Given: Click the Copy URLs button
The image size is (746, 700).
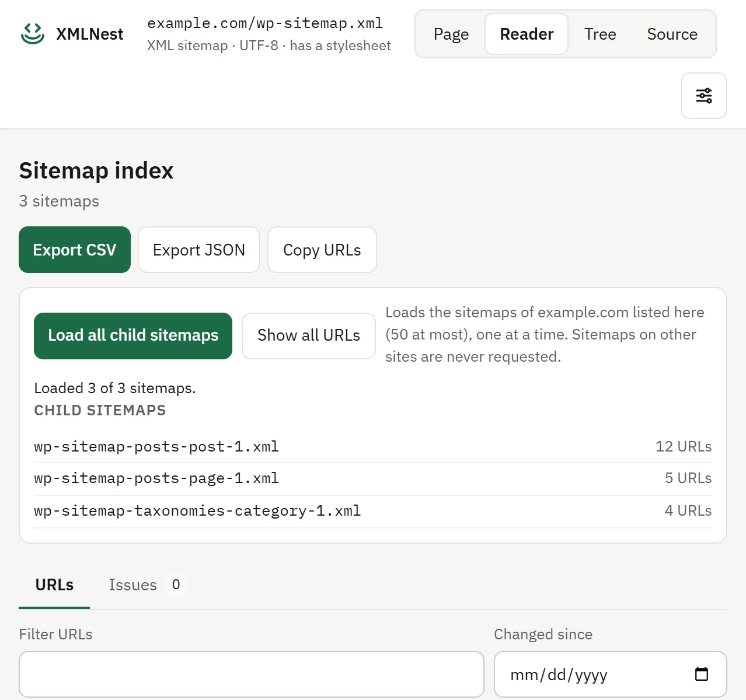Looking at the screenshot, I should (x=322, y=250).
